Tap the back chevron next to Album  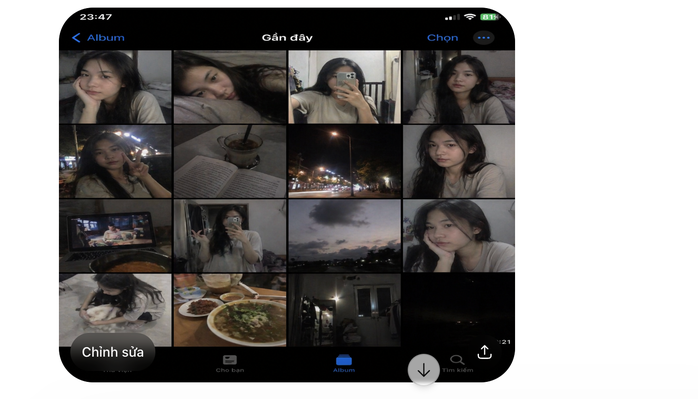(76, 38)
